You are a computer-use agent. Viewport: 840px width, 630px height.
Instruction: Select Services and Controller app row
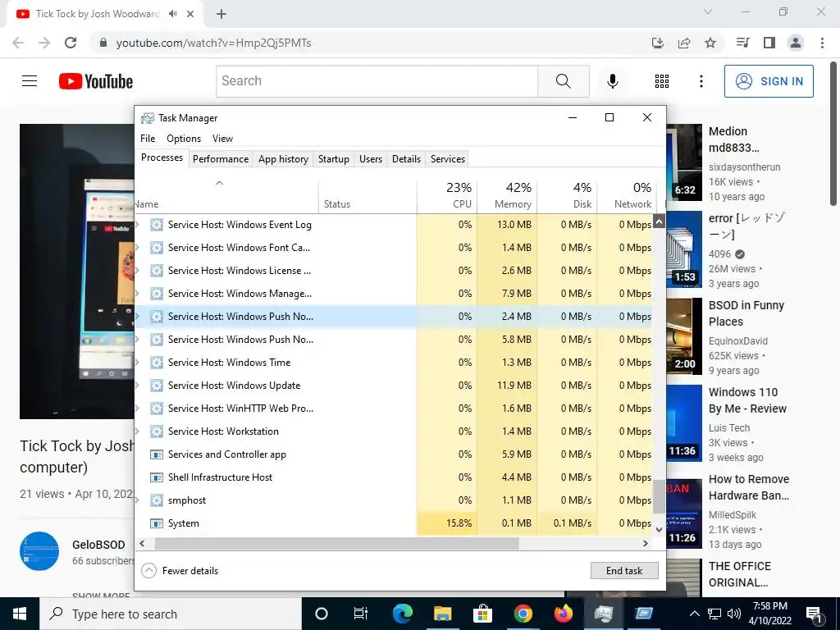point(394,454)
